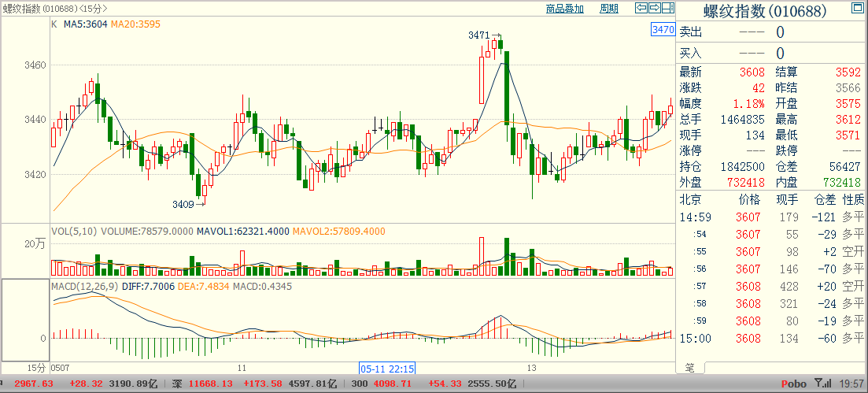Click the 持仓 value 1842500
Screen dimensions: 868x393
(x=742, y=166)
